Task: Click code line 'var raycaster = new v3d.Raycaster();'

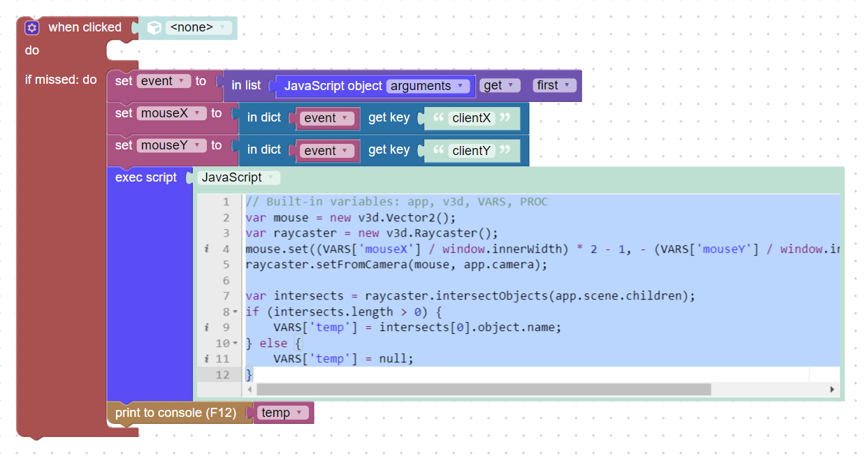Action: tap(371, 233)
